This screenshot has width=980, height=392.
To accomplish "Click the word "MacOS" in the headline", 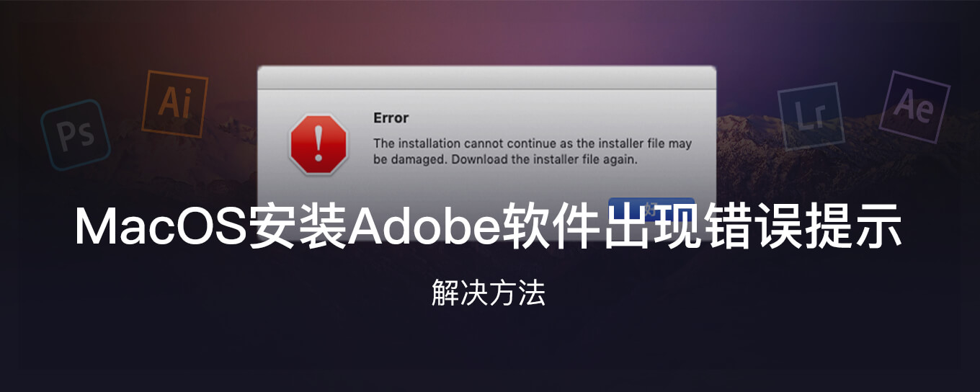I will click(x=161, y=226).
